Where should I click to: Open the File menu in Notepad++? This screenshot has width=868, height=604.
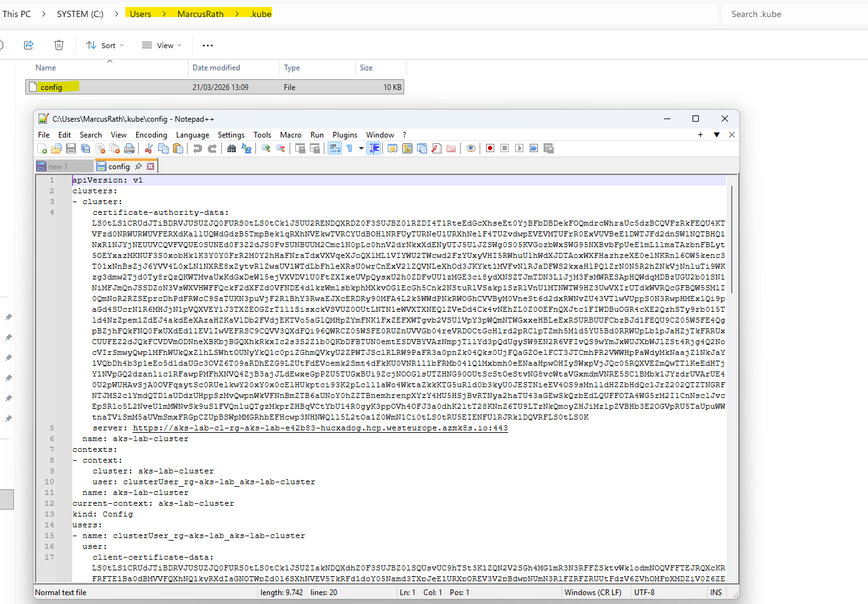pyautogui.click(x=44, y=135)
